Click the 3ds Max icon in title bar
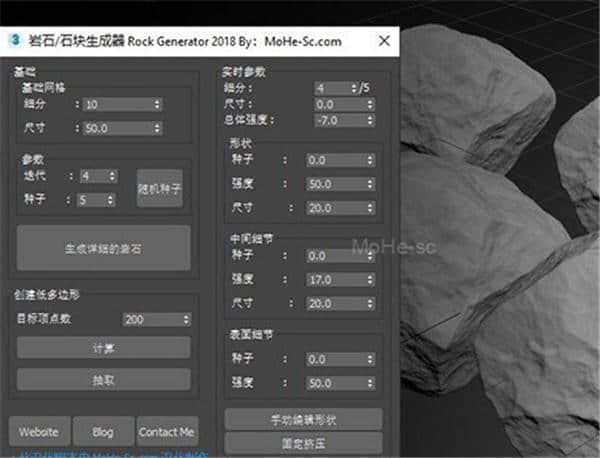This screenshot has width=600, height=458. click(x=17, y=42)
